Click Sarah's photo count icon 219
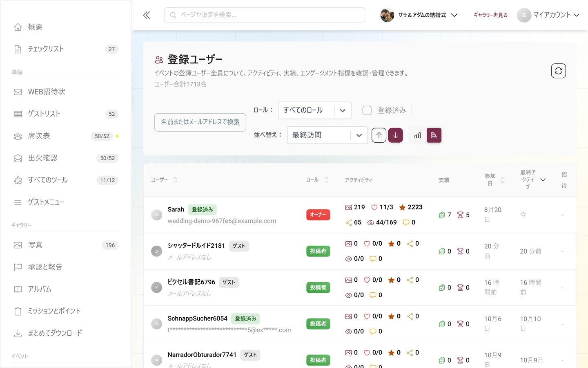The width and height of the screenshot is (588, 368). click(x=348, y=208)
